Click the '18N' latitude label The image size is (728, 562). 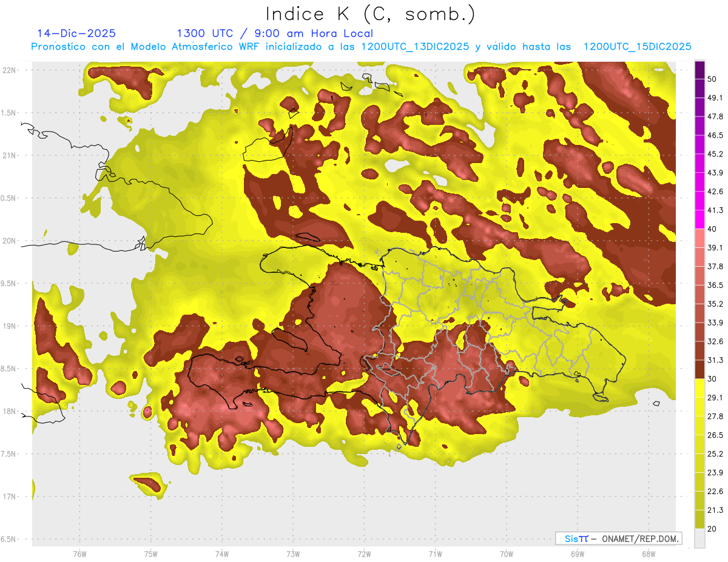[9, 412]
